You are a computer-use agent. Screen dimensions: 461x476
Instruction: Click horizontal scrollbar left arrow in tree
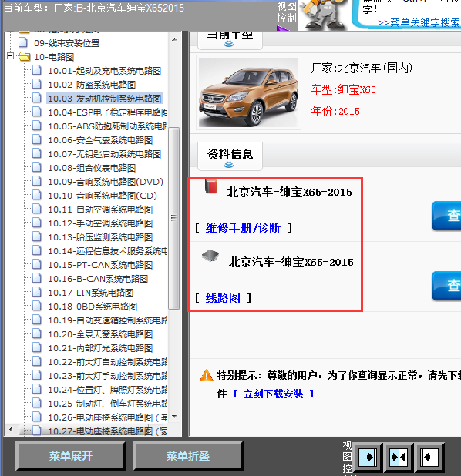tap(12, 429)
